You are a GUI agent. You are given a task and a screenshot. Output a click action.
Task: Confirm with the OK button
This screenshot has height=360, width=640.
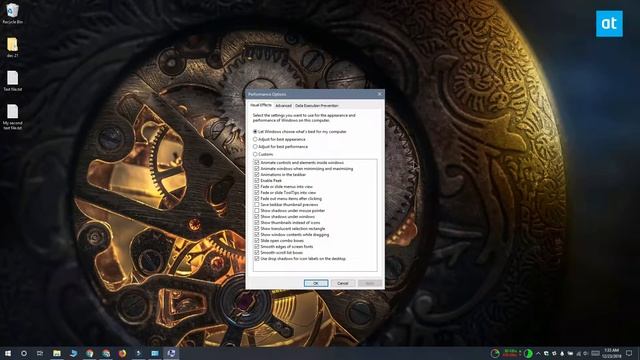pyautogui.click(x=316, y=283)
